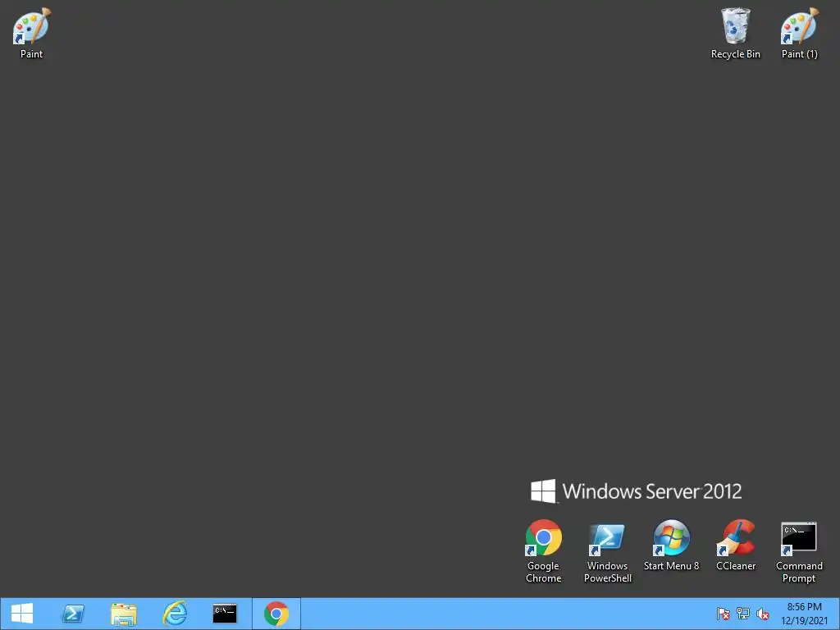The height and width of the screenshot is (630, 840).
Task: Open the network tray icon
Action: [x=743, y=614]
